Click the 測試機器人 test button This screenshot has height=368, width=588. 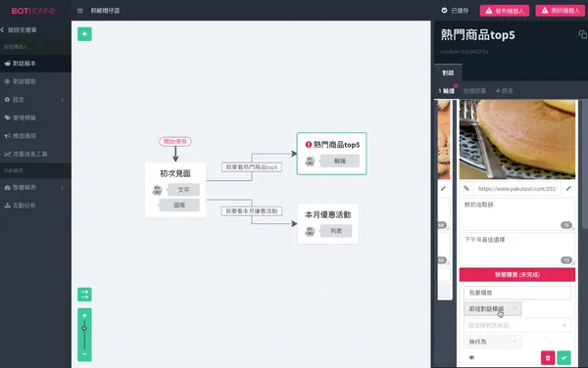click(560, 11)
